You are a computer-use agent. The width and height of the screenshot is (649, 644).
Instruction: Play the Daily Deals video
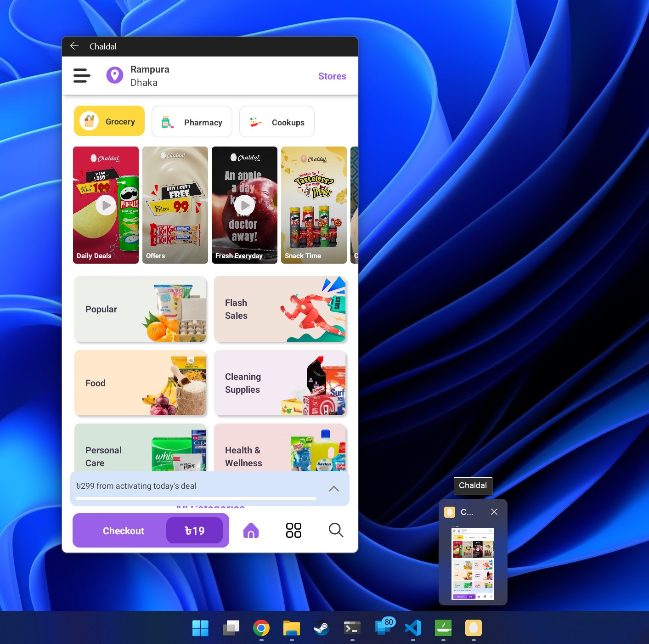coord(106,205)
